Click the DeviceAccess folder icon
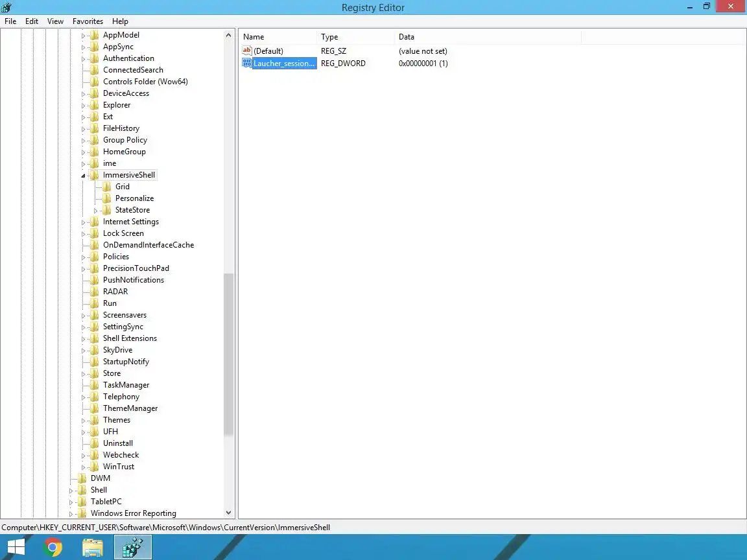 coord(94,93)
